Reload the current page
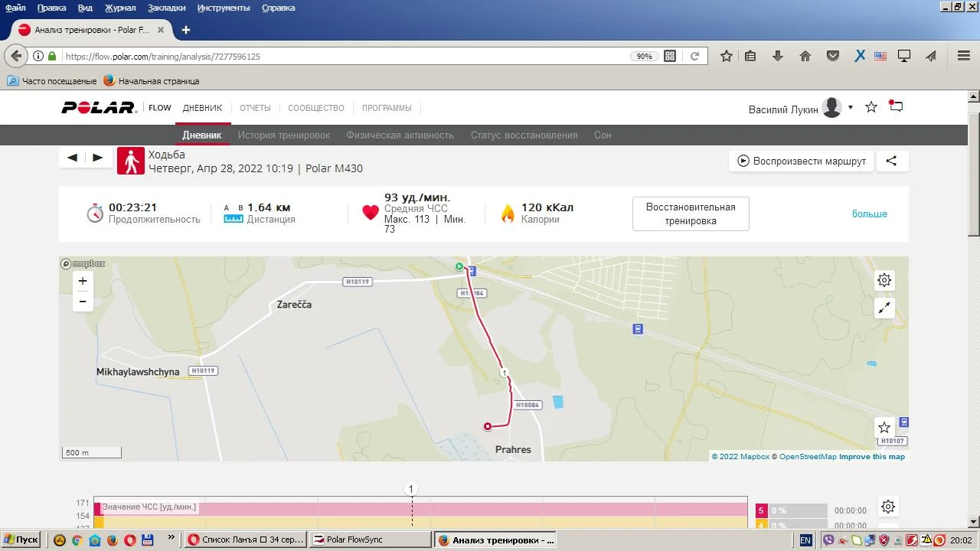 point(695,56)
